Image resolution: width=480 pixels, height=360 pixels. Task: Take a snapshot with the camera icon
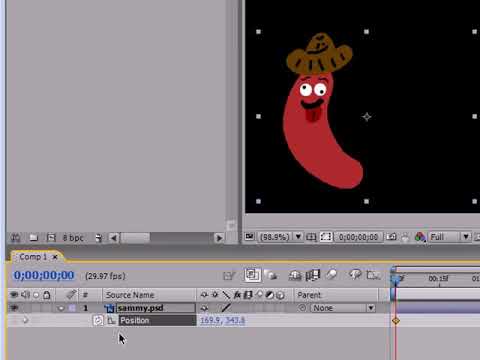pos(392,237)
